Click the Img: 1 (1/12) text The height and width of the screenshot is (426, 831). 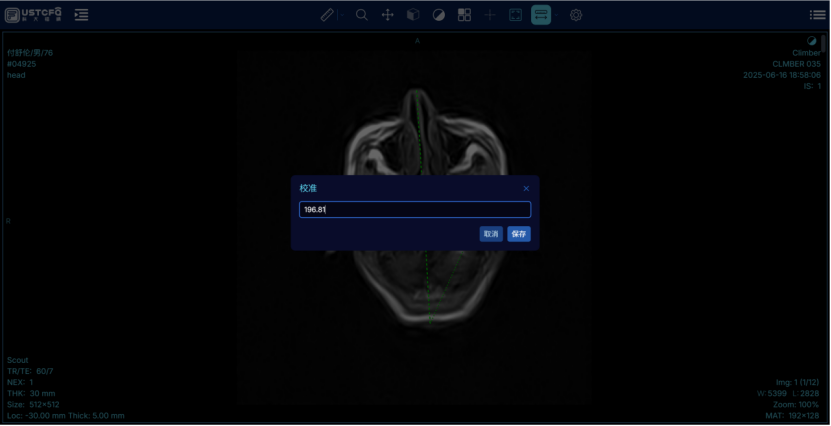[798, 382]
